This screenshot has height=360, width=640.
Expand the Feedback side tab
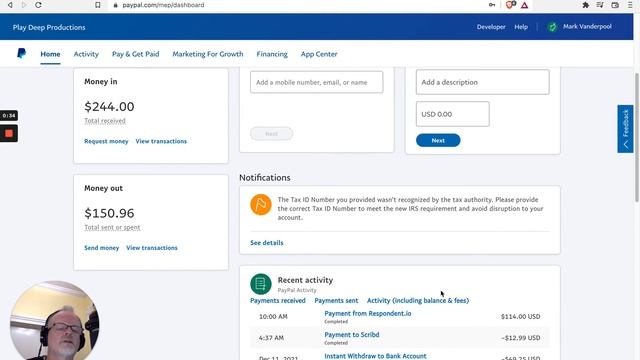point(625,129)
